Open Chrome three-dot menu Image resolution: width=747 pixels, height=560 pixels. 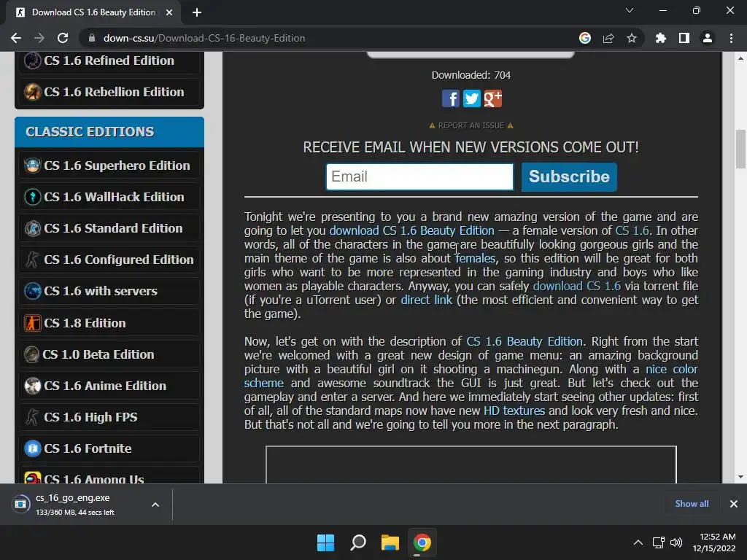tap(731, 38)
